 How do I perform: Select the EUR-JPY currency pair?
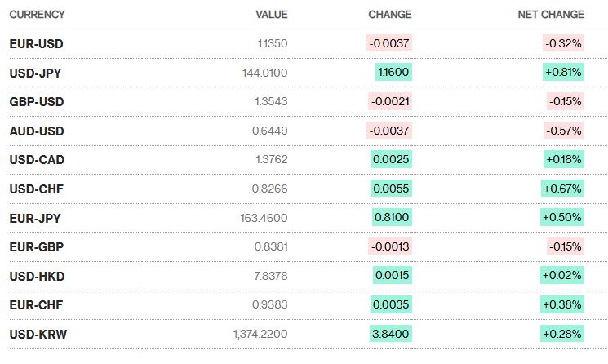35,219
